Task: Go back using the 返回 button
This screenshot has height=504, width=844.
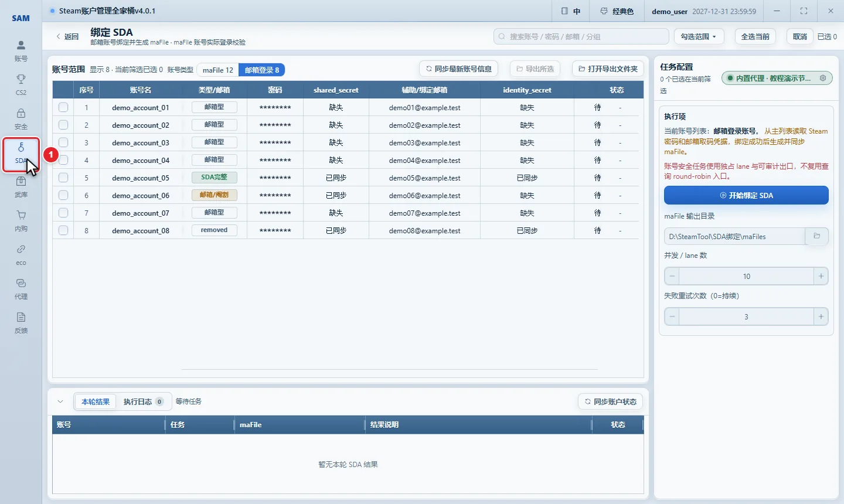Action: (x=67, y=36)
